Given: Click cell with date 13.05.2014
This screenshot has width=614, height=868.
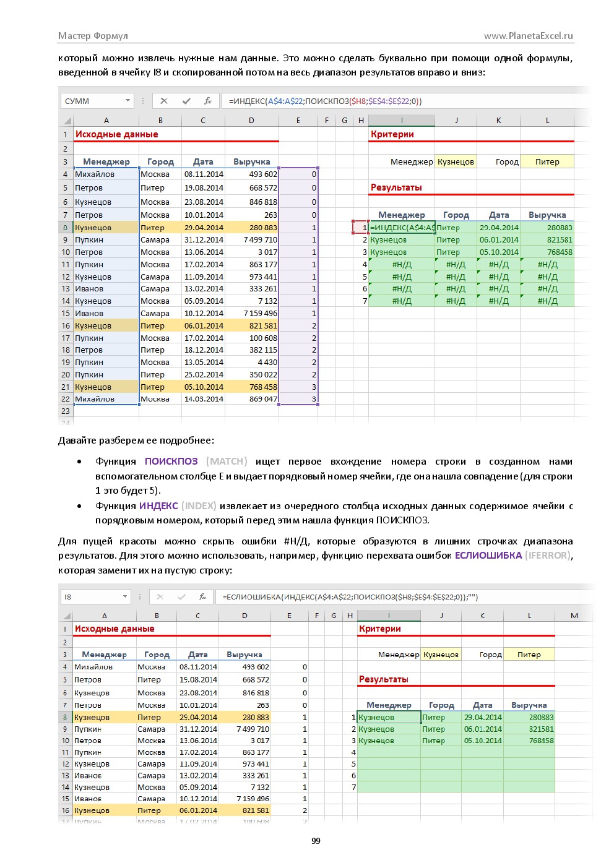Looking at the screenshot, I should tap(204, 363).
